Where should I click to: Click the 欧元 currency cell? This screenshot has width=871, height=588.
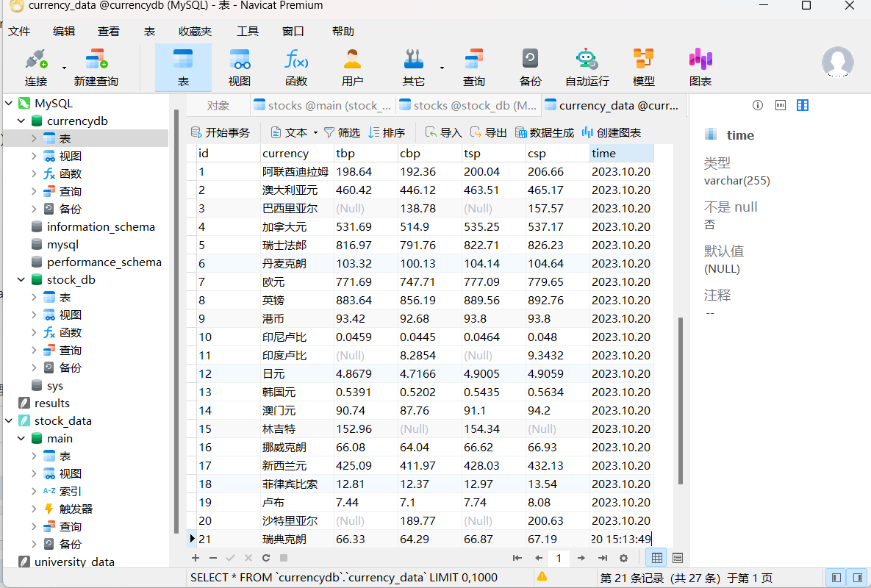pos(297,282)
